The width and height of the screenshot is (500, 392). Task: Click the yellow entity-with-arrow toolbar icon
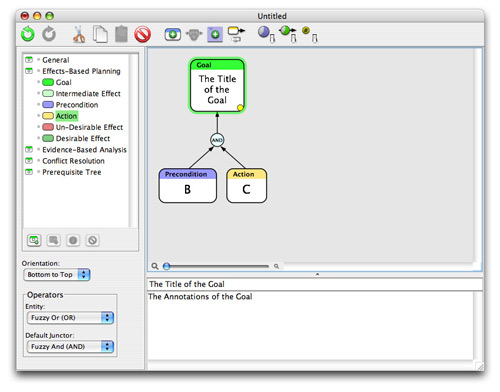[x=236, y=34]
